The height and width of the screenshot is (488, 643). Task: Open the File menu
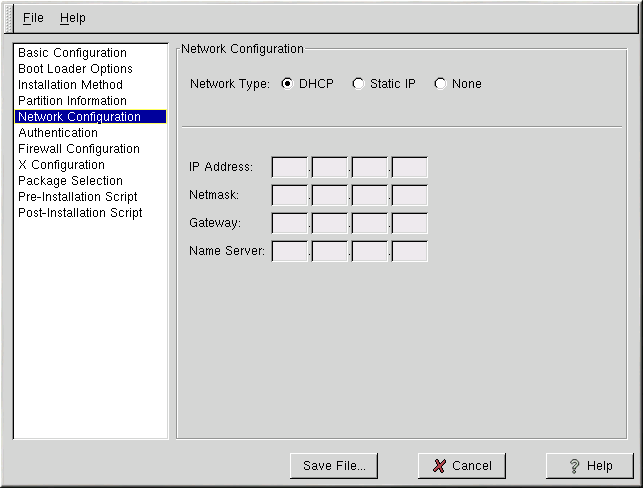(33, 18)
